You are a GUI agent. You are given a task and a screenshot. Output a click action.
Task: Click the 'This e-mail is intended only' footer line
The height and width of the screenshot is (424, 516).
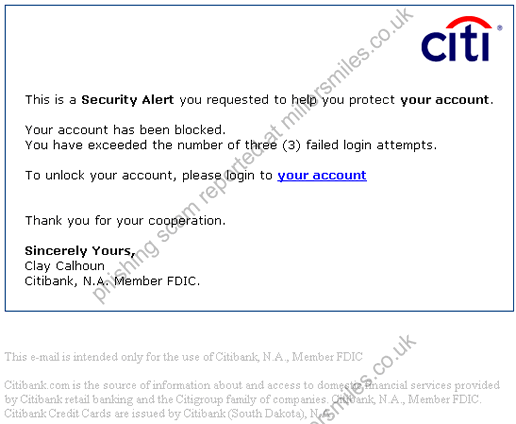coord(183,357)
